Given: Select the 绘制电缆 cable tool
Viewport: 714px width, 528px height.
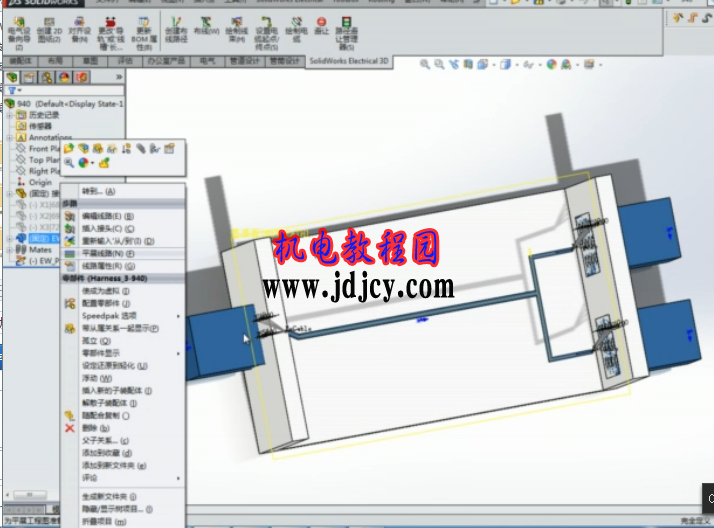Looking at the screenshot, I should click(296, 30).
